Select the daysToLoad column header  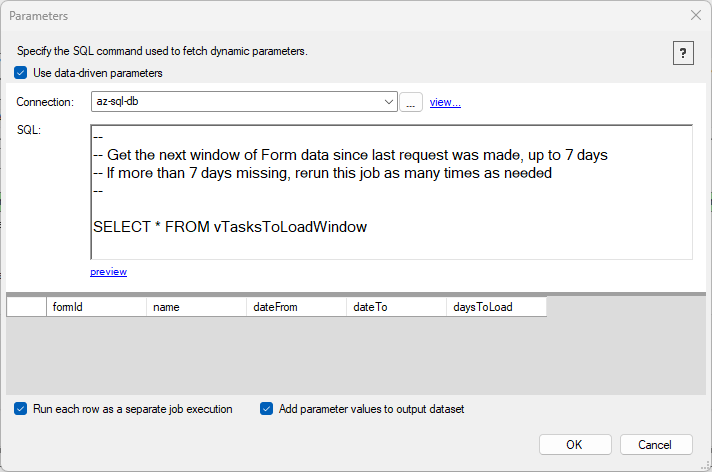[496, 307]
